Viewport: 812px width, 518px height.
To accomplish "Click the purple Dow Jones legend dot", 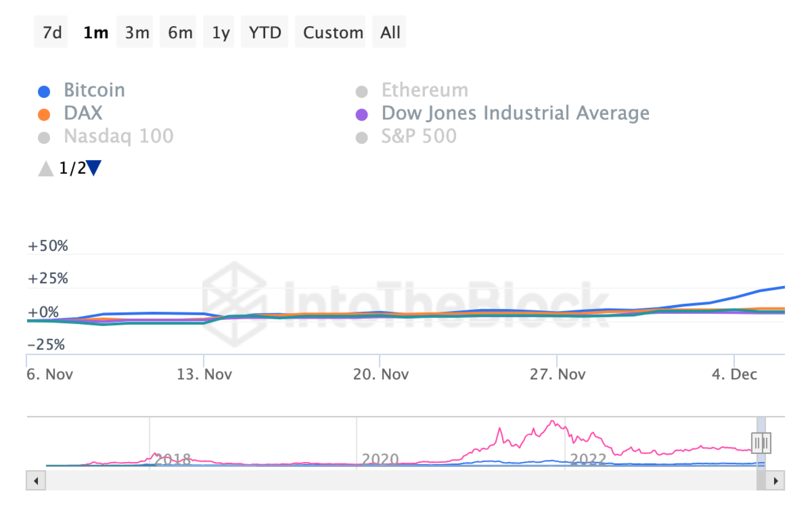I will coord(361,115).
